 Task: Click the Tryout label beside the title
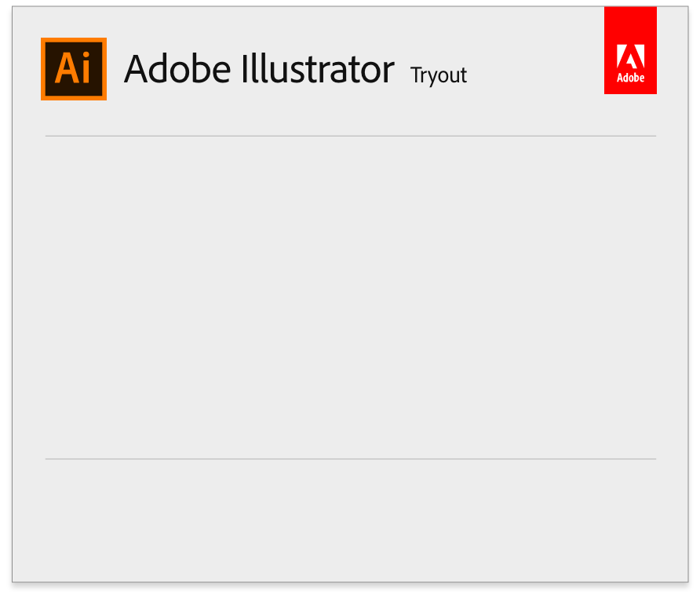(x=439, y=75)
